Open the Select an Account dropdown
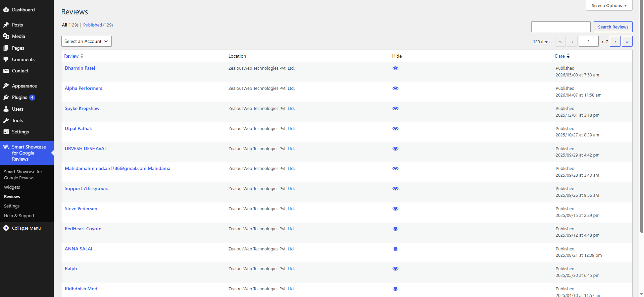Screen dimensions: 644x297 86,41
